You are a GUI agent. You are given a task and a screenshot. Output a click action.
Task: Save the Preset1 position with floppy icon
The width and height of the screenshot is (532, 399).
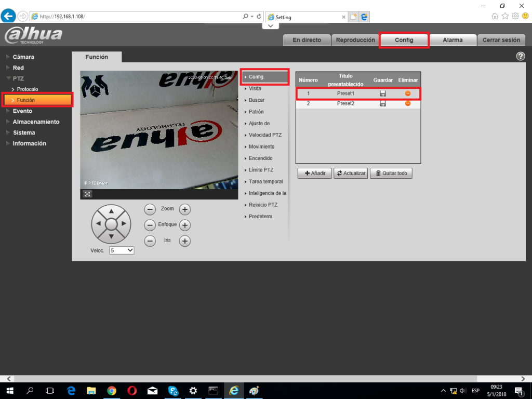(x=383, y=94)
